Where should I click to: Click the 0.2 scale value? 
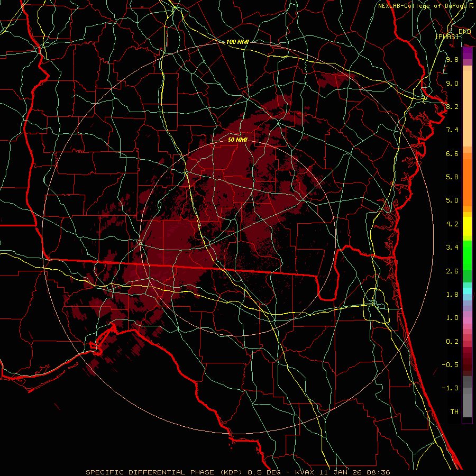coord(452,342)
